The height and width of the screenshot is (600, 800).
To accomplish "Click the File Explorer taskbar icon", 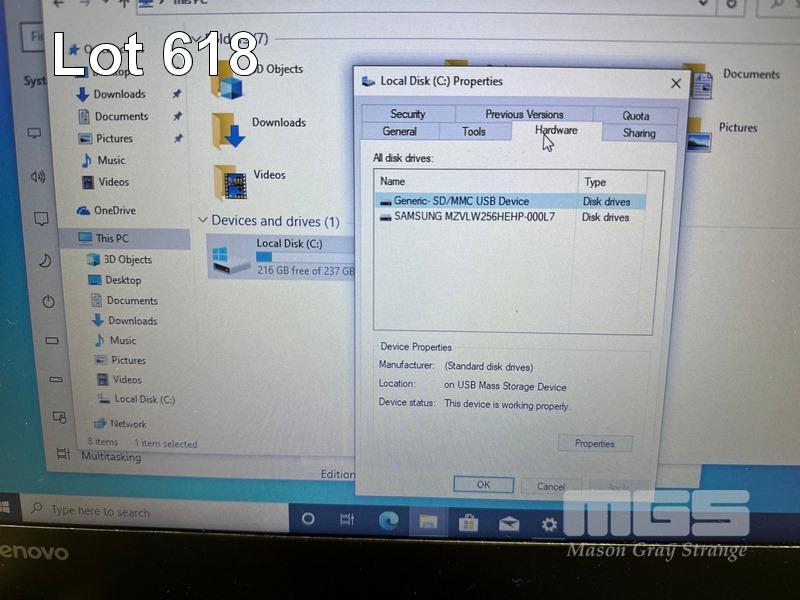I will 427,521.
